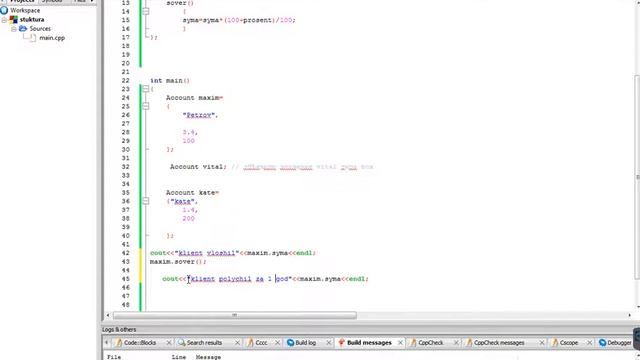Close the Build log tab
The image size is (640, 360).
pos(329,343)
